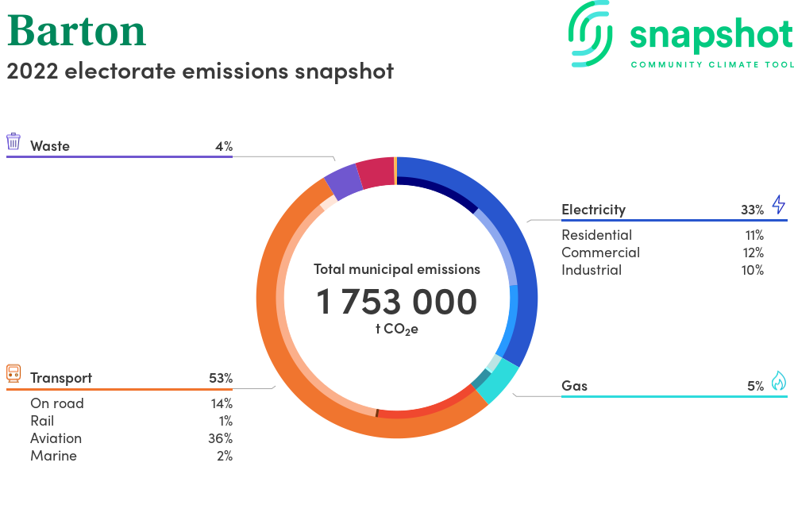Click the Rail 1% value
The image size is (794, 532).
225,421
